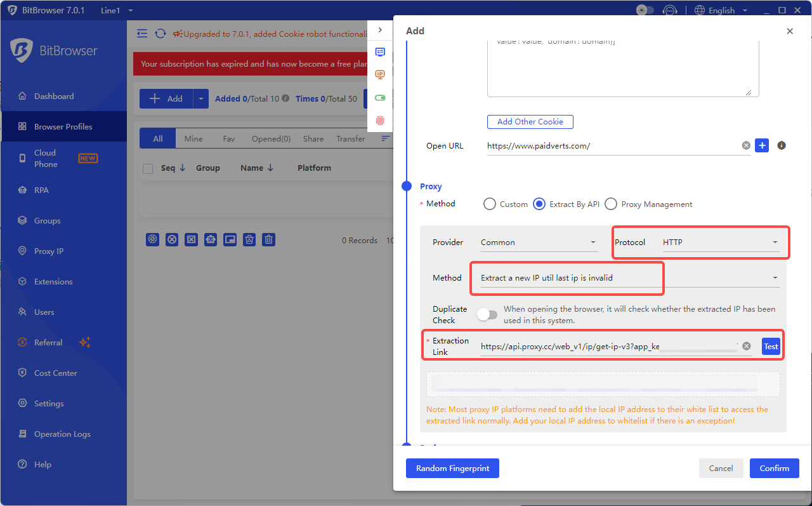Sort by Name arrow in table header
This screenshot has width=812, height=506.
click(x=271, y=168)
